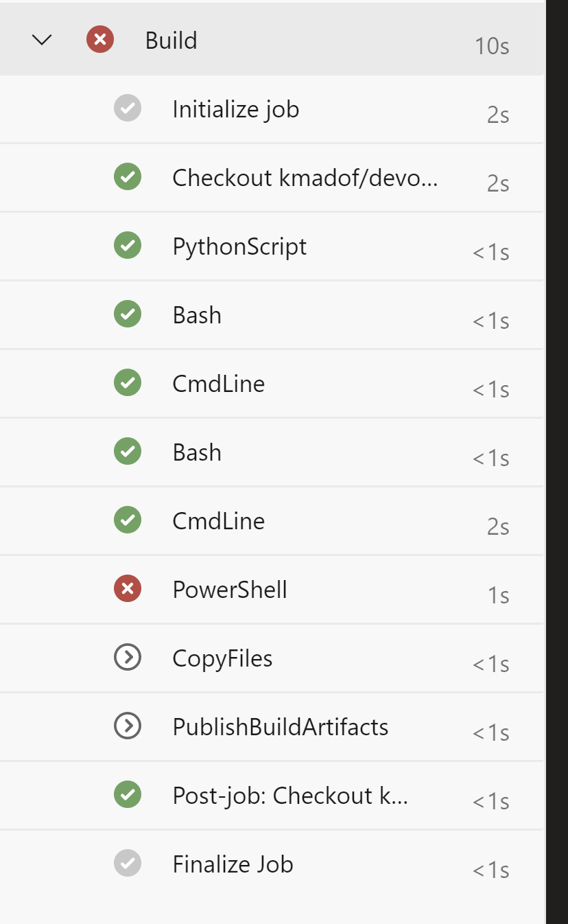The height and width of the screenshot is (924, 568).
Task: Click the gray check icon for Finalize Job
Action: 128,864
